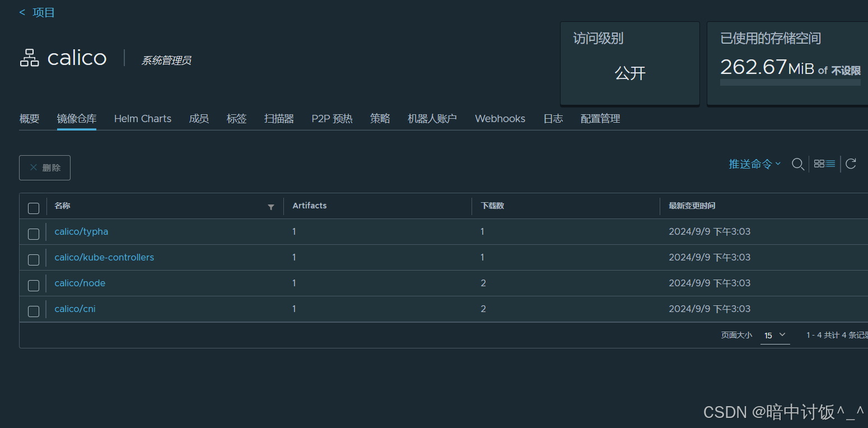Sort by the 最新变更时间 column header
Image resolution: width=868 pixels, height=428 pixels.
point(692,206)
